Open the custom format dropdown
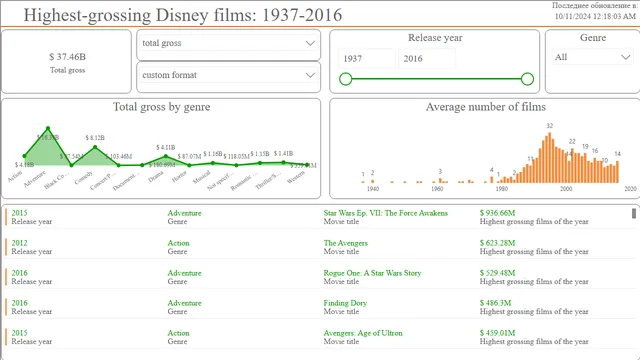Screen dimensions: 640x360 coord(229,75)
